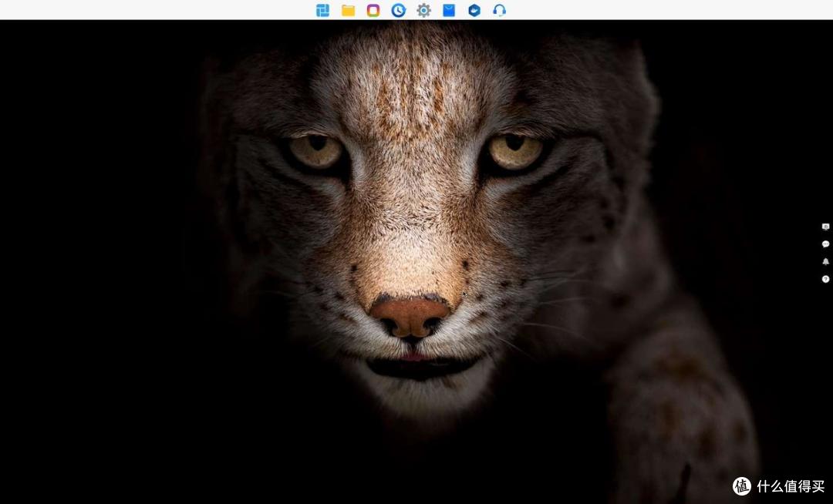Open the blue clock backup icon
Viewport: 833px width, 504px height.
[399, 10]
